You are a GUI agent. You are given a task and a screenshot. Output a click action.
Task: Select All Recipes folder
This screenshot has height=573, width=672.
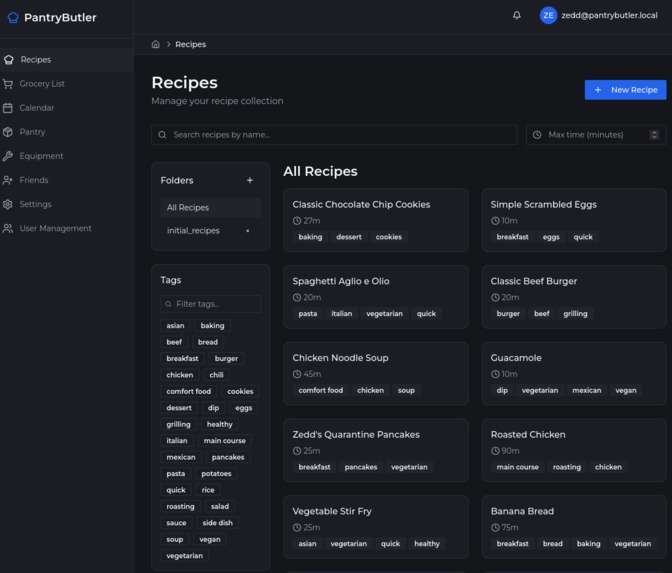point(210,207)
